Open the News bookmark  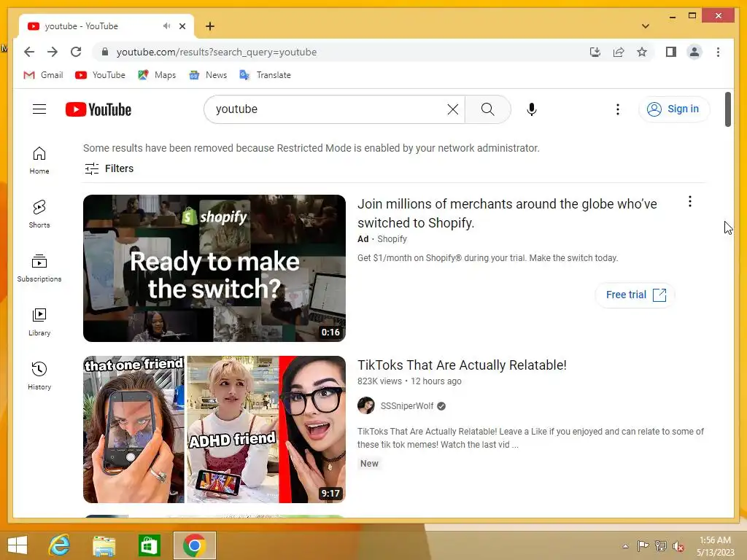(x=208, y=75)
